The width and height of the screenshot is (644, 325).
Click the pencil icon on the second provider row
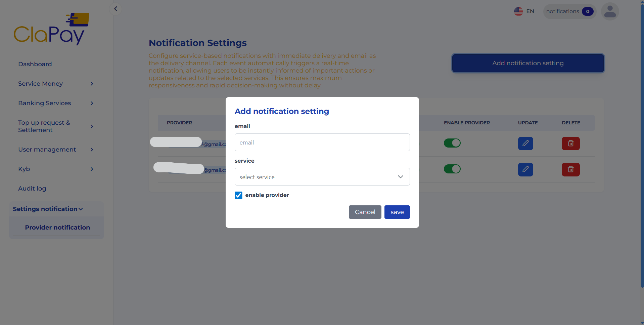(x=525, y=169)
